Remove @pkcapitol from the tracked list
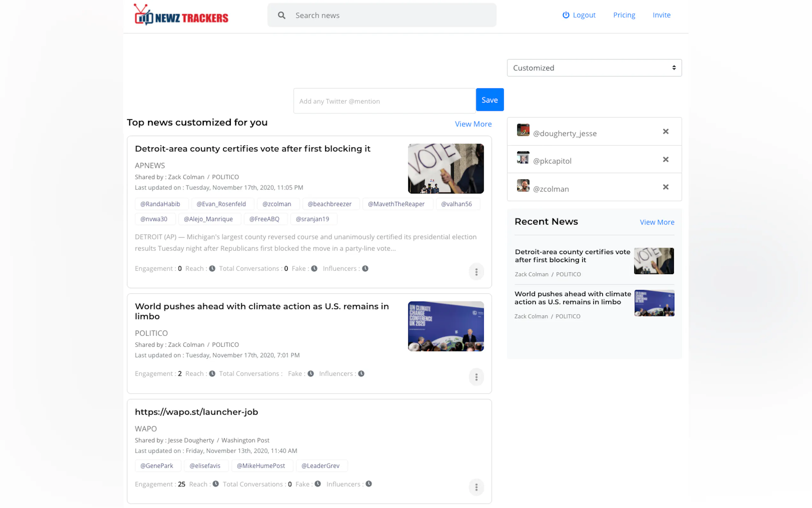This screenshot has width=812, height=508. (x=665, y=159)
